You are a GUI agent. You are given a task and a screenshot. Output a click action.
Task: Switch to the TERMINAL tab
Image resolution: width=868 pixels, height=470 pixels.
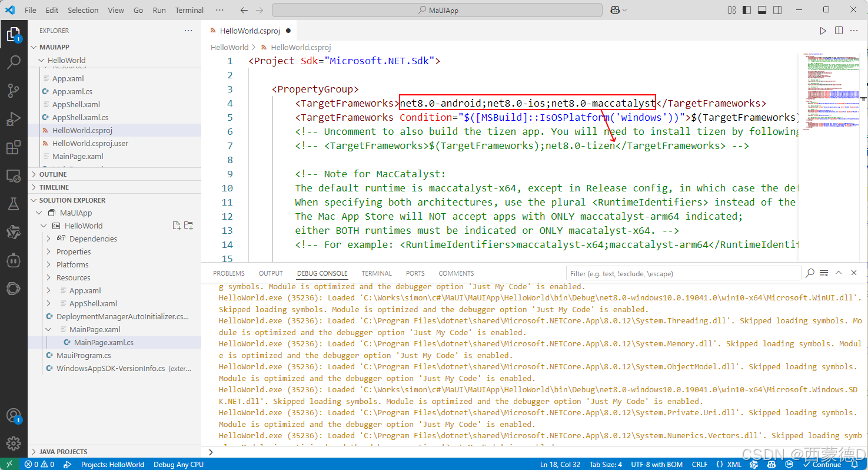click(377, 273)
